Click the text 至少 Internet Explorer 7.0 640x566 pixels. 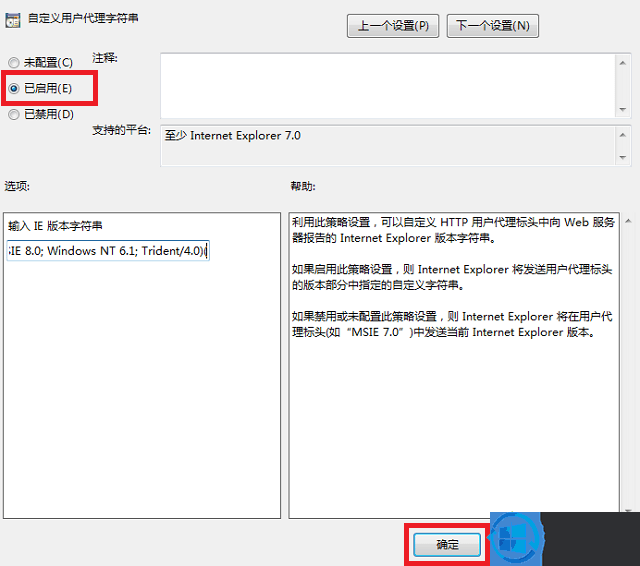point(233,135)
